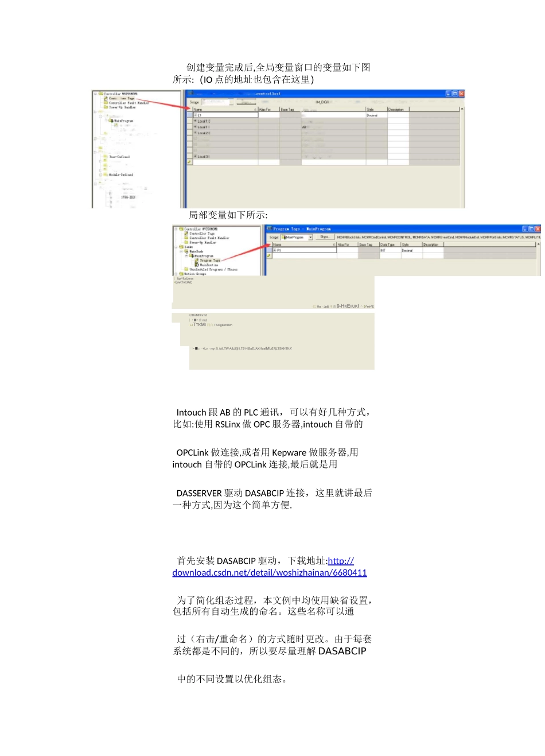Expand the Local:3:I tag row
The image size is (545, 756).
point(195,156)
